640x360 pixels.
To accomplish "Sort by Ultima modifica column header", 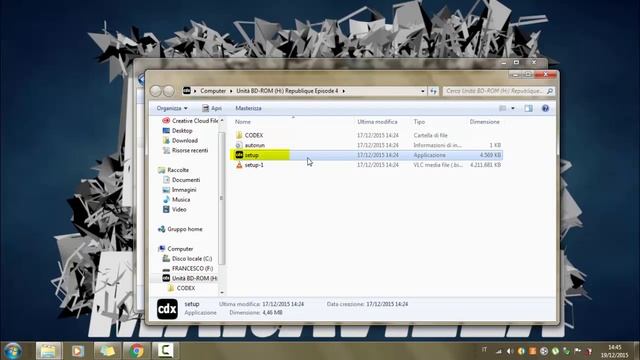I will [x=377, y=122].
